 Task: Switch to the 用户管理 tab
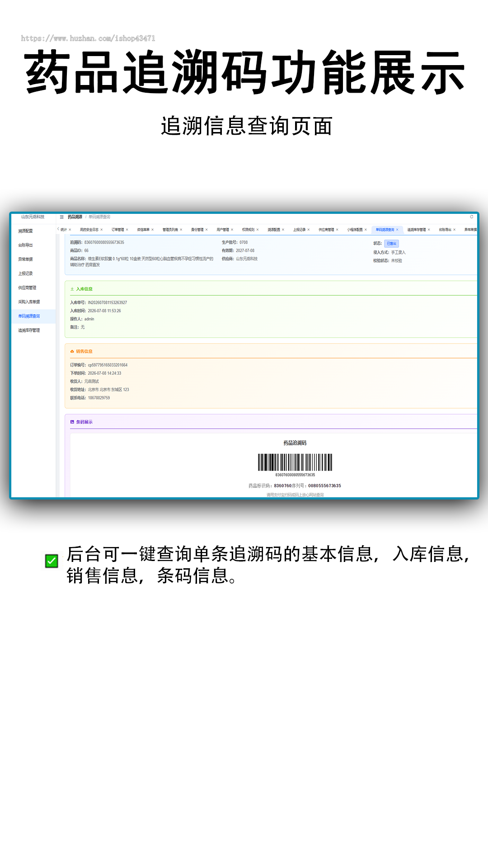click(x=223, y=230)
